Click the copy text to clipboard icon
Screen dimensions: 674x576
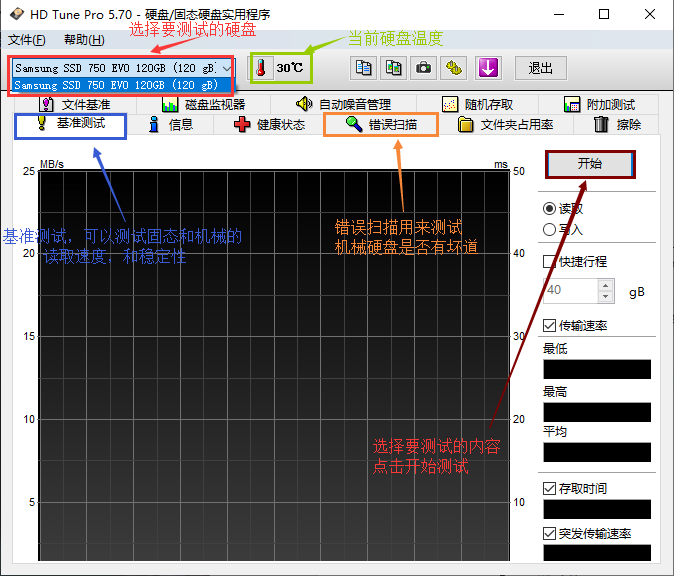coord(363,68)
